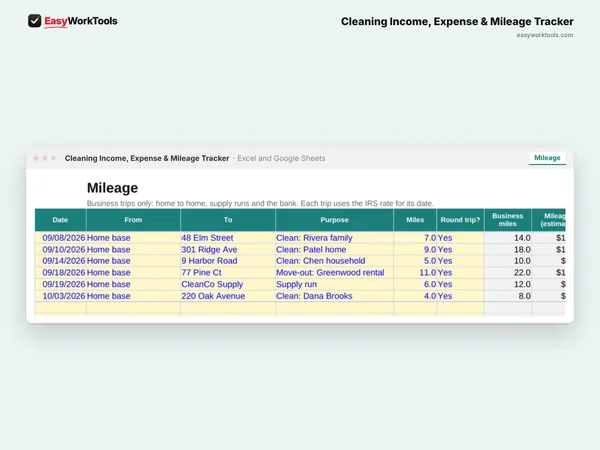The height and width of the screenshot is (450, 600).
Task: Click the 14.0 business miles cell
Action: 508,238
